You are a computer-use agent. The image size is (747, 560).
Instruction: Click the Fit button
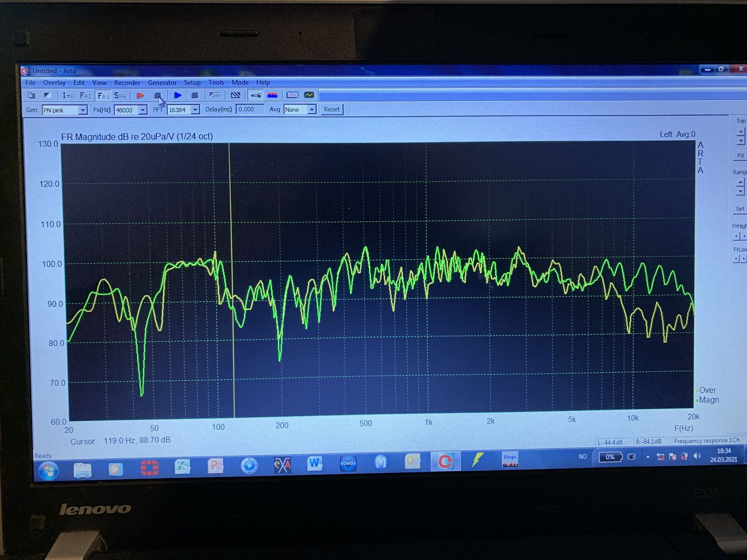740,156
